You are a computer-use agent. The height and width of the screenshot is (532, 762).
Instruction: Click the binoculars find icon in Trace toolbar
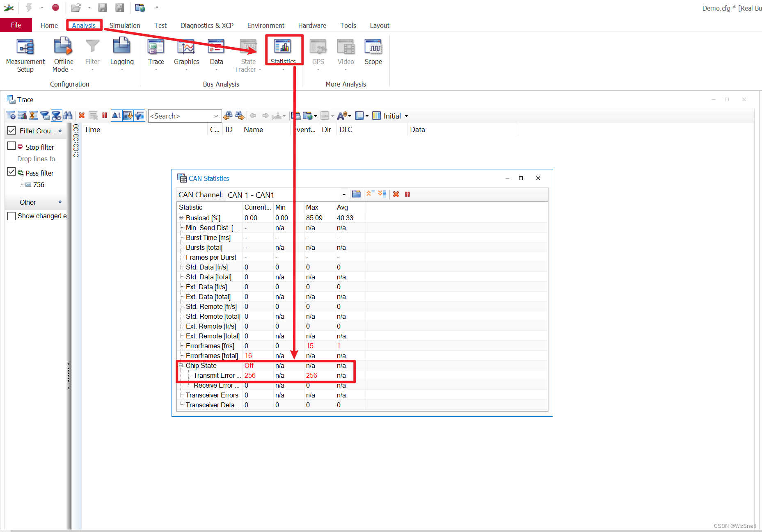[x=68, y=116]
